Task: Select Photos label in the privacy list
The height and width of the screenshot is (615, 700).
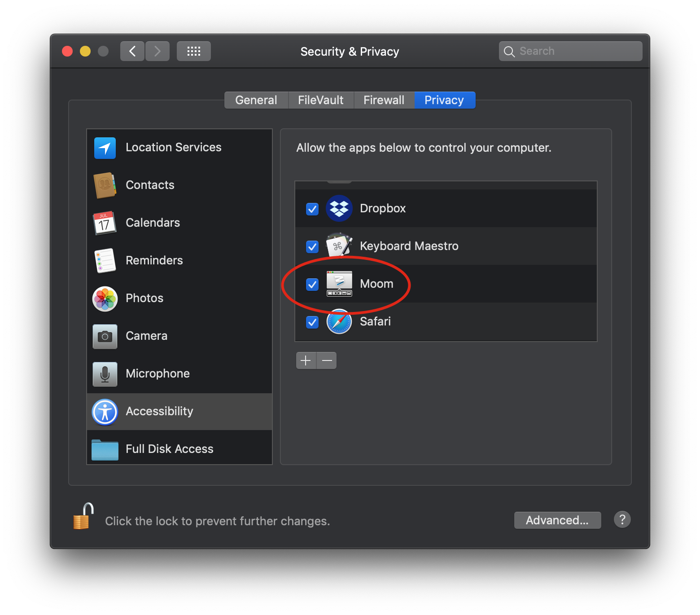Action: (144, 298)
